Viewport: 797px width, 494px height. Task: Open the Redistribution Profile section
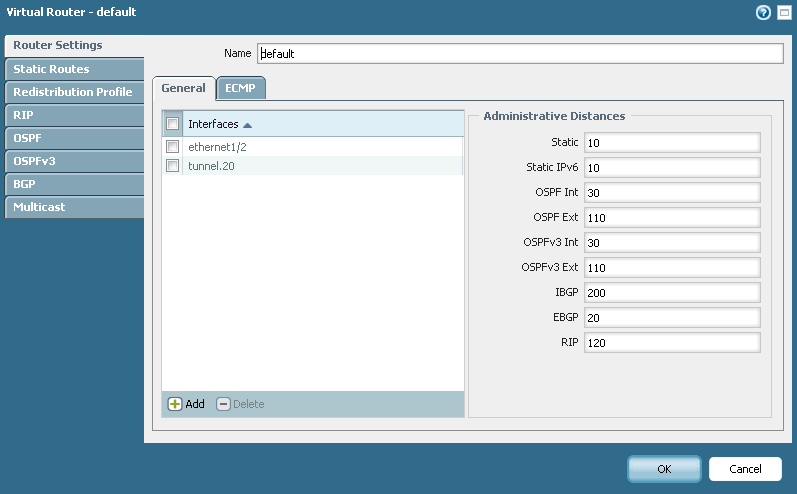tap(72, 92)
